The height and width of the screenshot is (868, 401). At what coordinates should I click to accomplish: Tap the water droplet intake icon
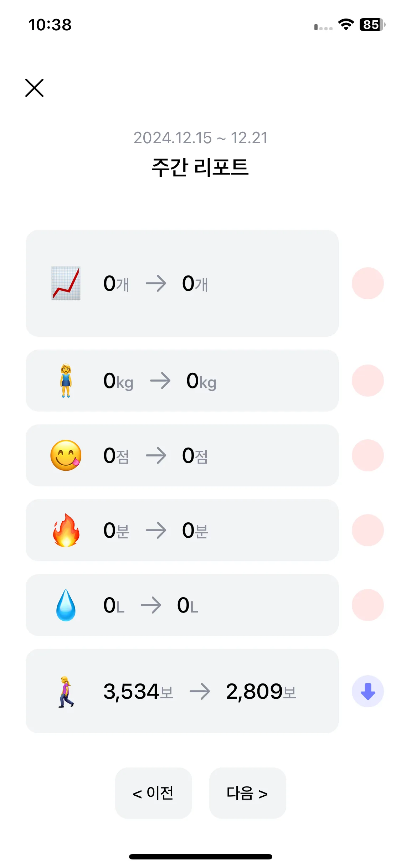click(x=66, y=605)
